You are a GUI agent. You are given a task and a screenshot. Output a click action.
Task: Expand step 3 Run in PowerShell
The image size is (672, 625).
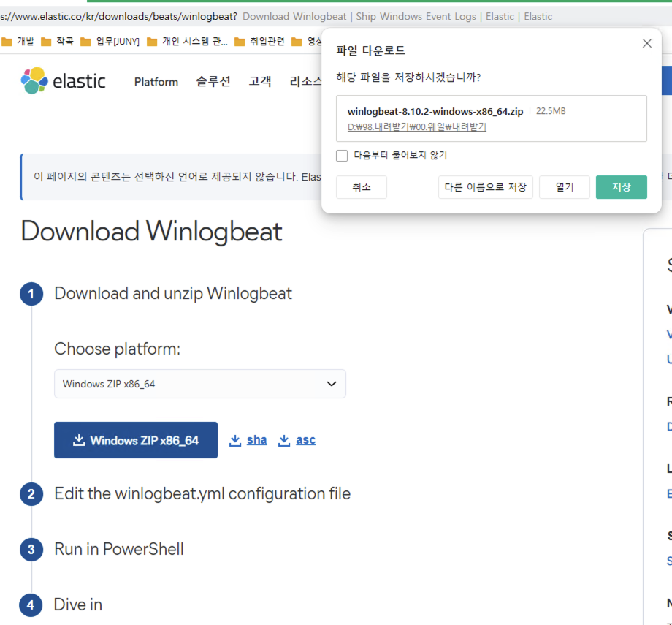119,549
